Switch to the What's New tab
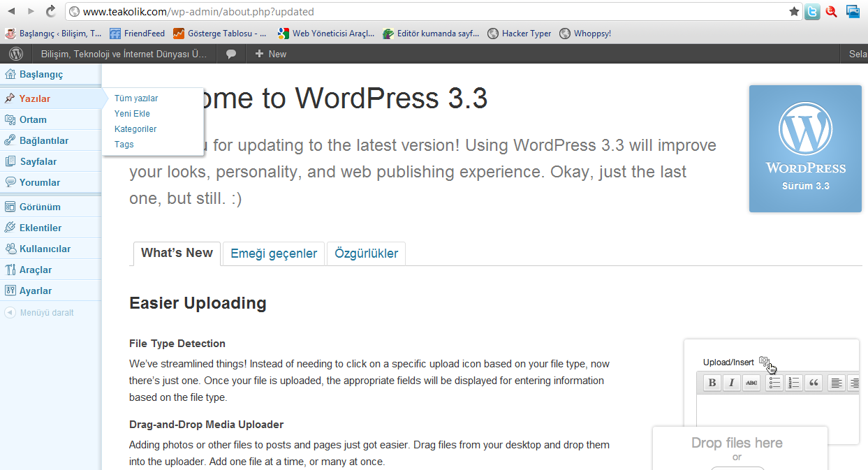Image resolution: width=868 pixels, height=470 pixels. 177,253
